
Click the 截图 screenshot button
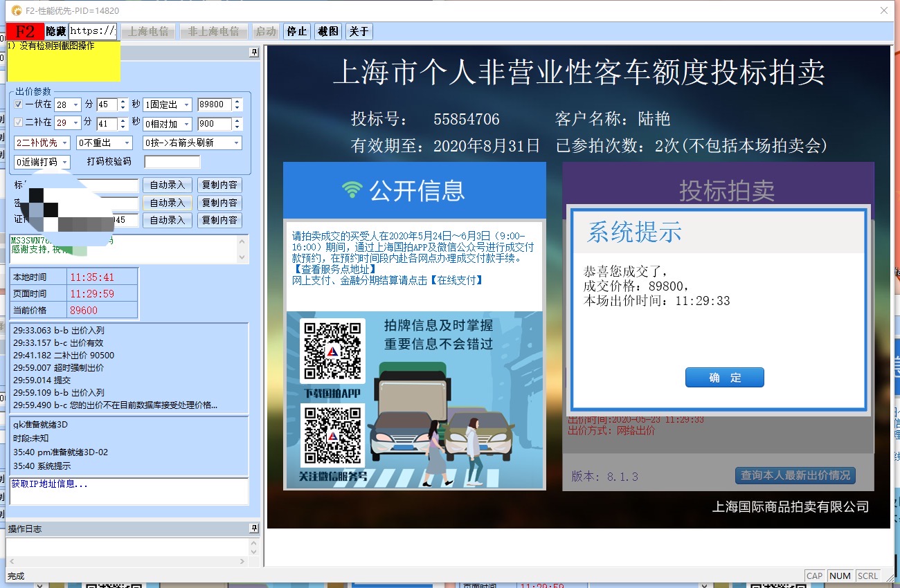(328, 31)
